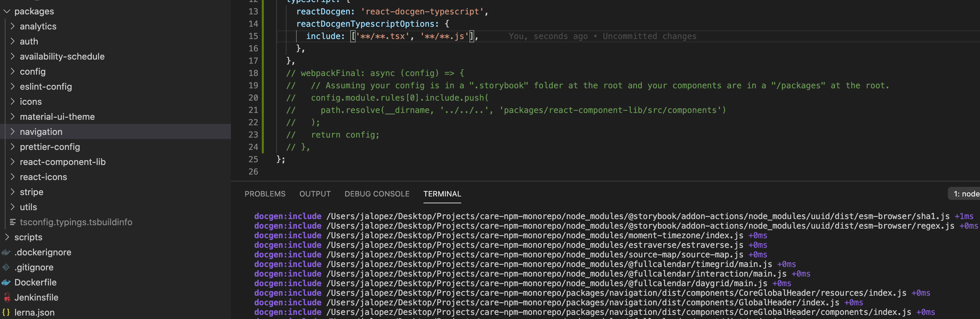
Task: Open lerna.json via its braces icon
Action: pyautogui.click(x=7, y=312)
